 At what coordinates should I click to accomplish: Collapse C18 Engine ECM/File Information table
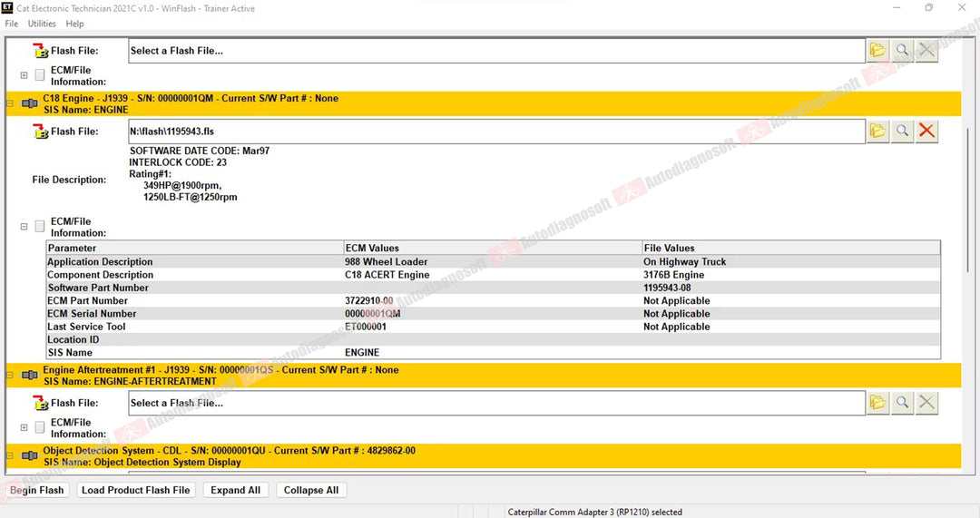coord(24,226)
